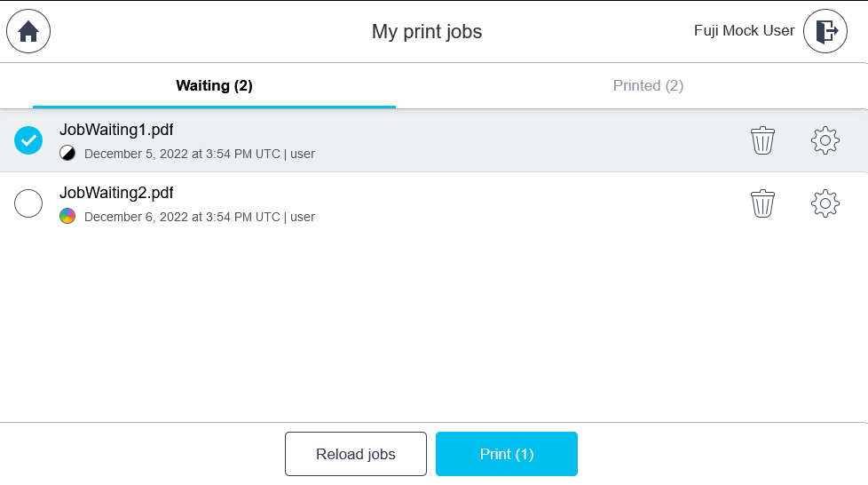Go to the home screen
The height and width of the screenshot is (485, 868).
pos(28,31)
